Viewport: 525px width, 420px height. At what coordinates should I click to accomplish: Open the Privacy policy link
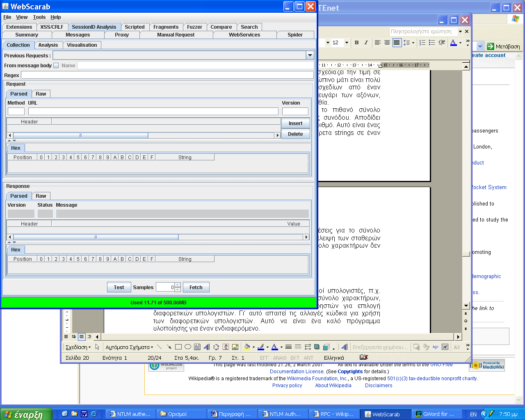287,386
